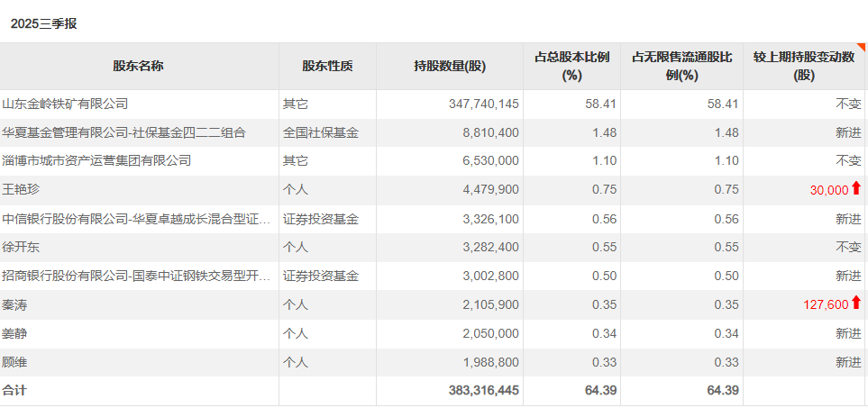The width and height of the screenshot is (868, 408).
Task: Click 不变 in 徐开东 row
Action: 849,247
